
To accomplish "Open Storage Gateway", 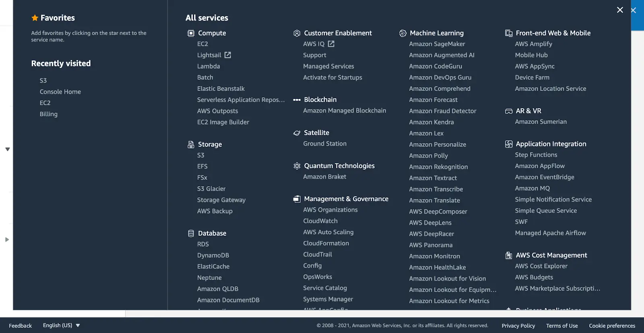I will pos(221,200).
